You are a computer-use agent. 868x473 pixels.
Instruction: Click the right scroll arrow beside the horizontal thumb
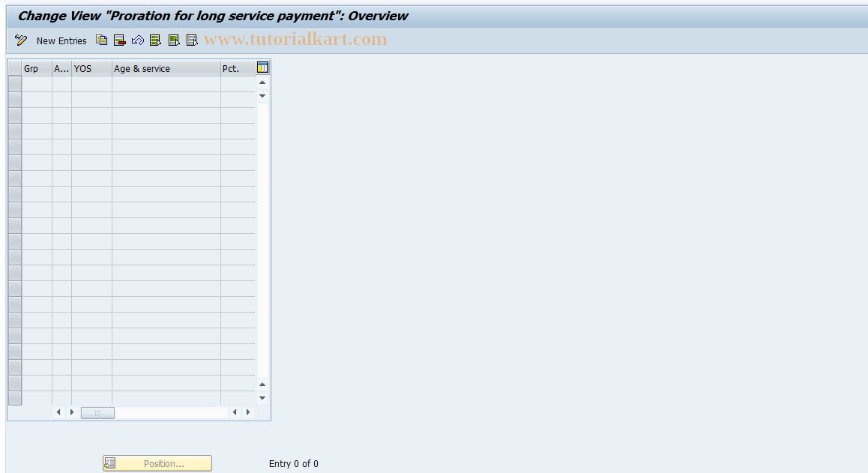pyautogui.click(x=72, y=412)
